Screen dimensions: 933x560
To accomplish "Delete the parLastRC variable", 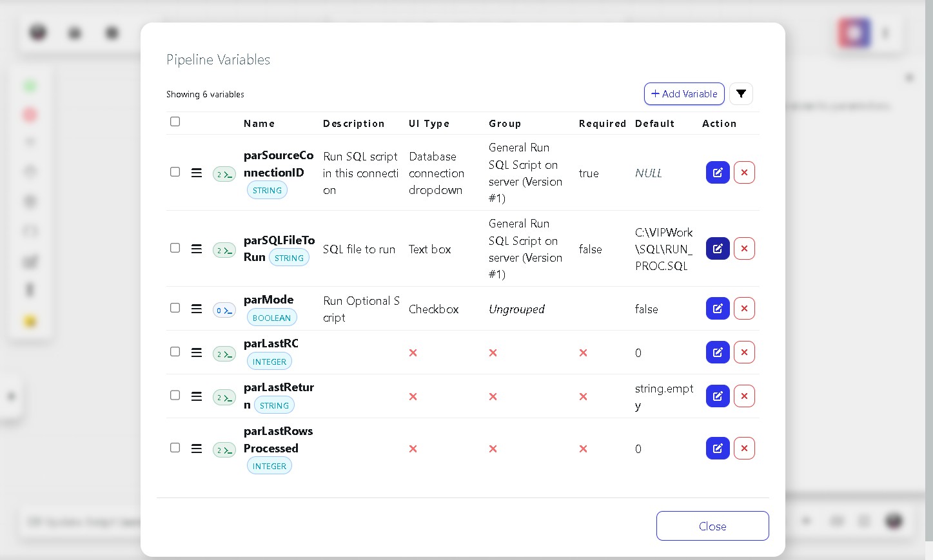I will pos(744,352).
